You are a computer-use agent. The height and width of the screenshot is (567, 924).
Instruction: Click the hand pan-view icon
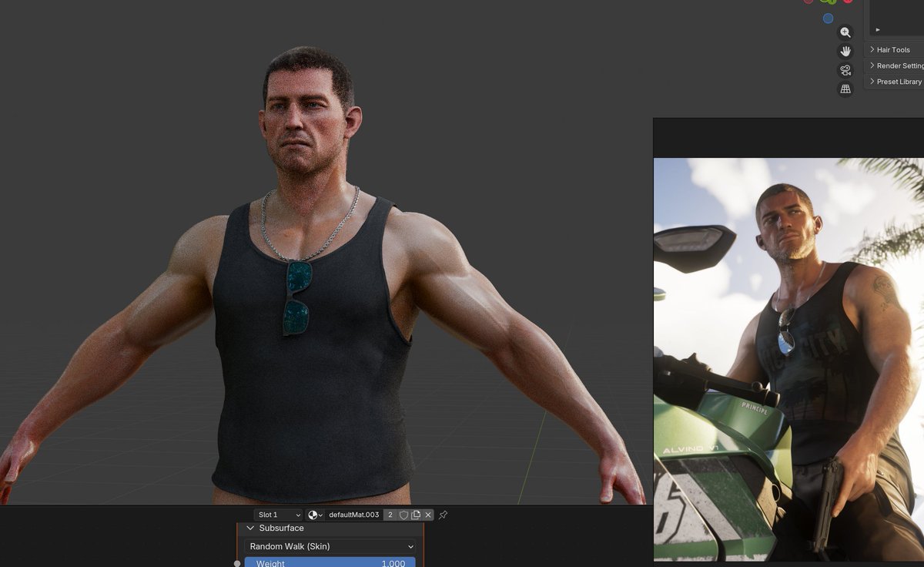click(845, 51)
